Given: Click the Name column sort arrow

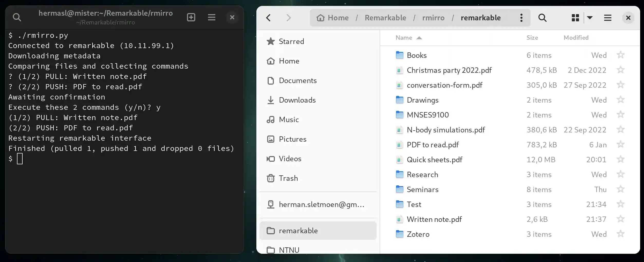Looking at the screenshot, I should pyautogui.click(x=420, y=38).
